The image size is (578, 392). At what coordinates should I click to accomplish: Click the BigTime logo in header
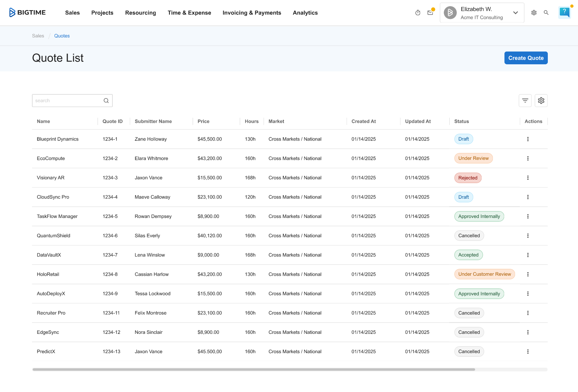coord(27,13)
